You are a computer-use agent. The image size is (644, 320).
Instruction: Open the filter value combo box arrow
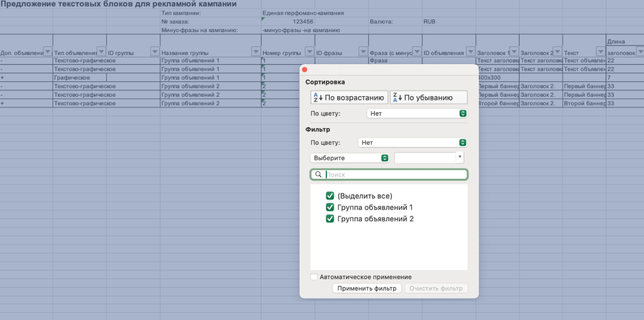[x=460, y=157]
